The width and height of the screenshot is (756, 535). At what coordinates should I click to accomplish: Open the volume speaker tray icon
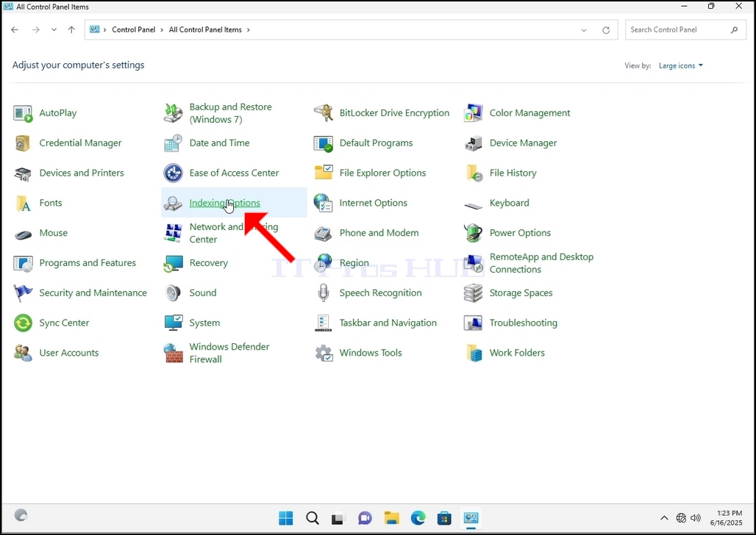tap(695, 518)
